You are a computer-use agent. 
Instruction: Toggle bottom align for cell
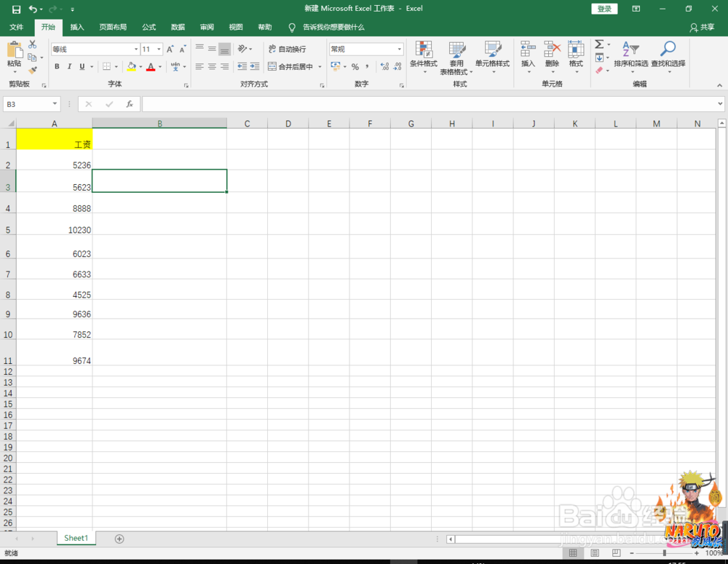tap(225, 49)
